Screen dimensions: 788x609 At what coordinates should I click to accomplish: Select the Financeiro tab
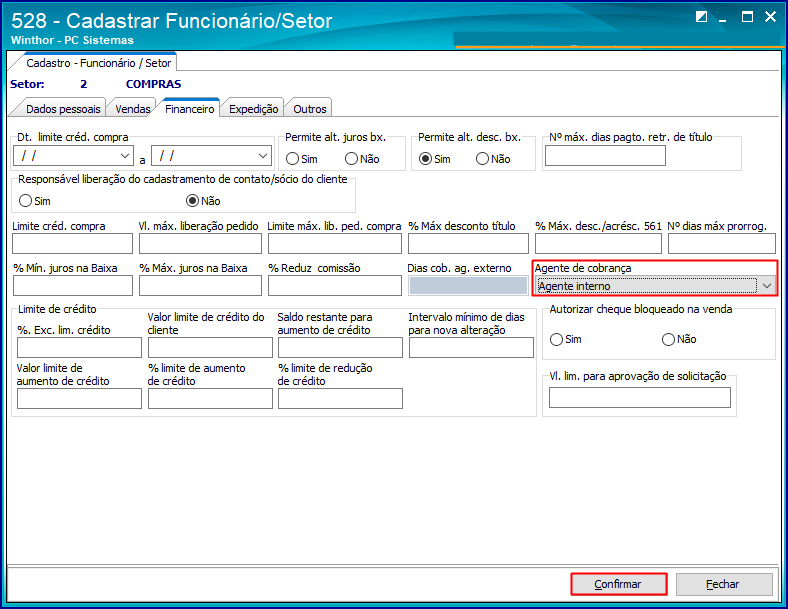coord(189,109)
